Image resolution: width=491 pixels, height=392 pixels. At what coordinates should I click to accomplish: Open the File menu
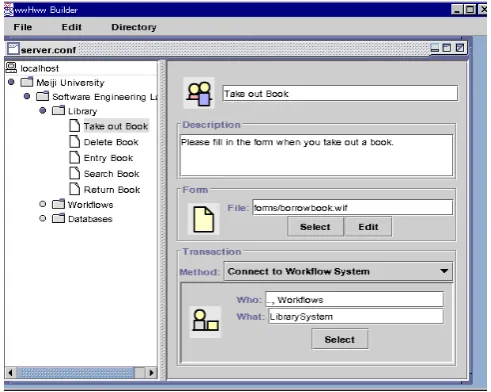(x=23, y=27)
